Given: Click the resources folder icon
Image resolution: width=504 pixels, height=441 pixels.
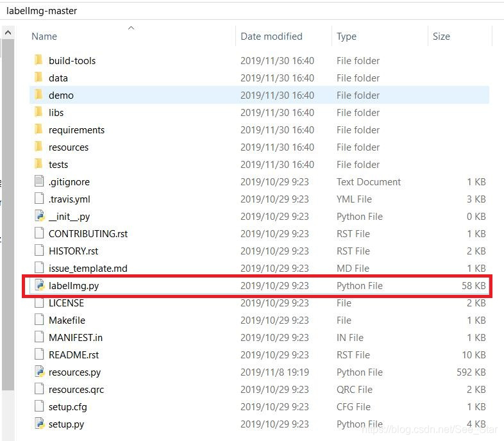Looking at the screenshot, I should pyautogui.click(x=38, y=147).
